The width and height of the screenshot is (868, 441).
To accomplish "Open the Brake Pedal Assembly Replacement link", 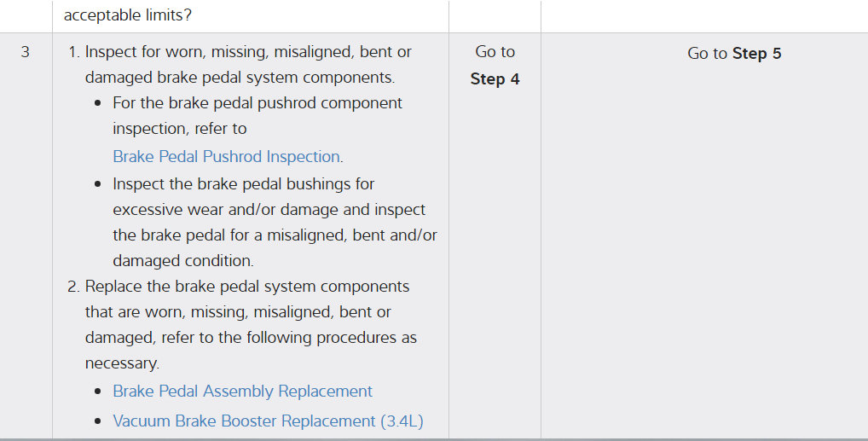I will [x=242, y=392].
